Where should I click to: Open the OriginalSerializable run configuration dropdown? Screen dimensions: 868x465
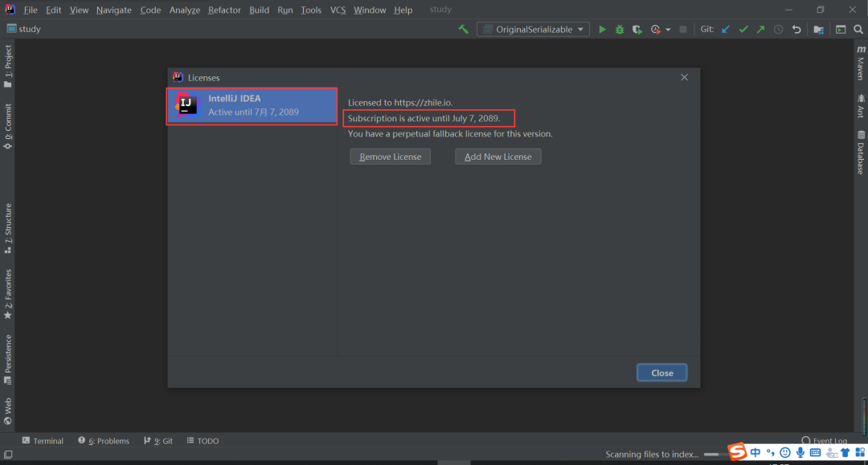click(533, 29)
